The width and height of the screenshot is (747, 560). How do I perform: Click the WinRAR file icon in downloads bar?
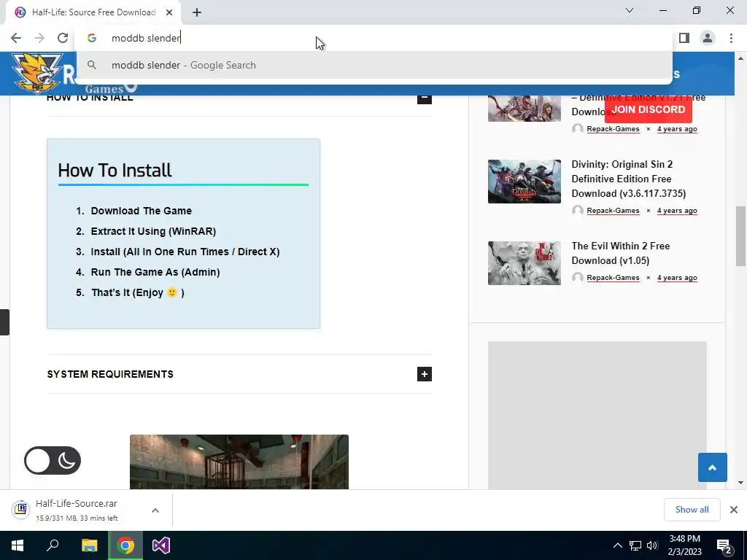point(20,510)
